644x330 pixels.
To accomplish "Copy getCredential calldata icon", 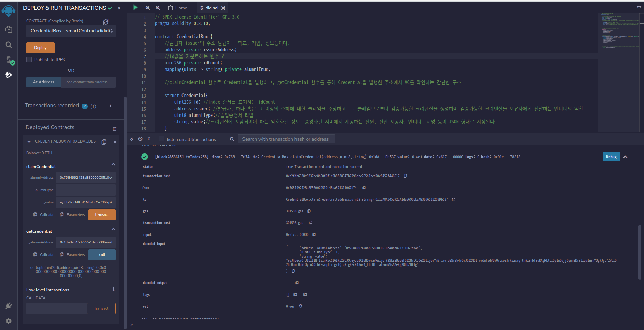I will 35,254.
